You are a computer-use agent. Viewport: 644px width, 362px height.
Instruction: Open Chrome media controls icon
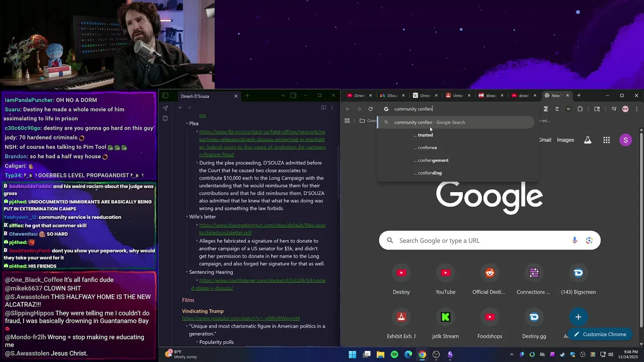point(614,109)
